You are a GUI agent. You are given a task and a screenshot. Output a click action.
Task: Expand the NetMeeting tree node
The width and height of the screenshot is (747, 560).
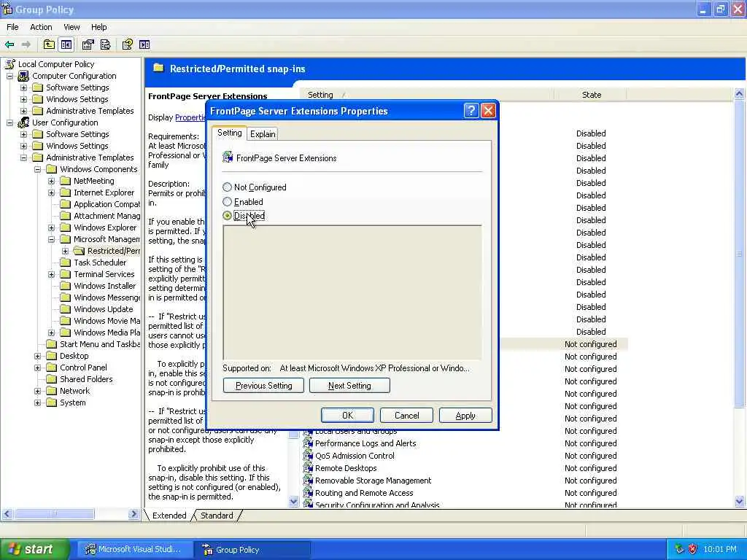coord(52,181)
